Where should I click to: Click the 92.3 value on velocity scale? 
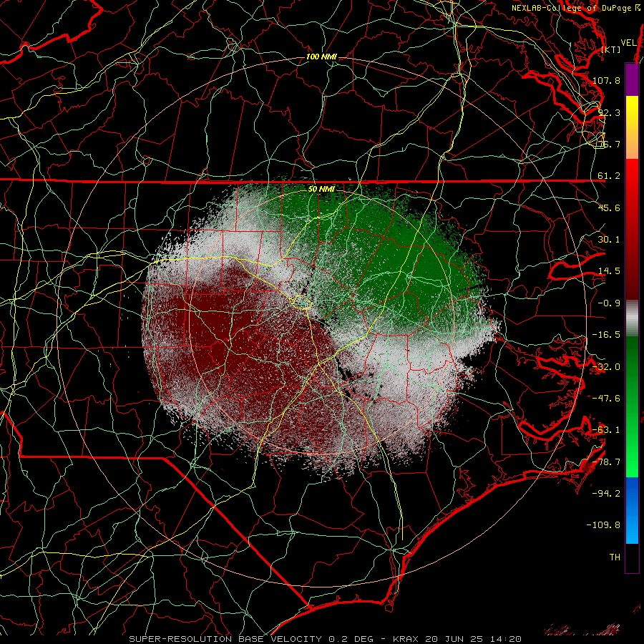(x=609, y=112)
